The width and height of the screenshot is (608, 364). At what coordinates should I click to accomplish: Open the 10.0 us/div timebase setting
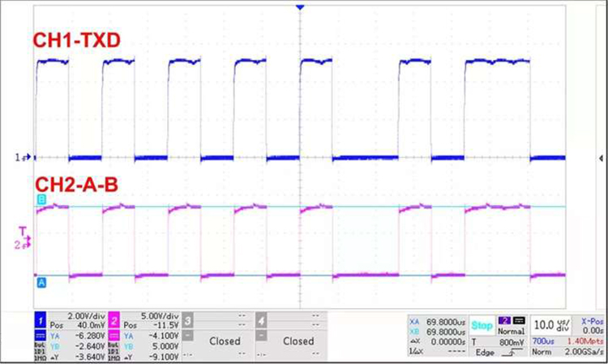click(x=552, y=325)
